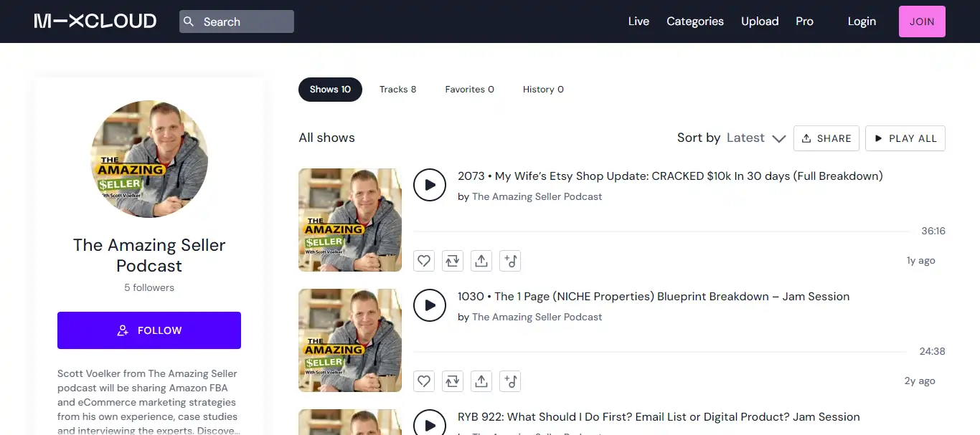The height and width of the screenshot is (435, 980).
Task: Click the Mixcloud logo
Action: (x=94, y=21)
